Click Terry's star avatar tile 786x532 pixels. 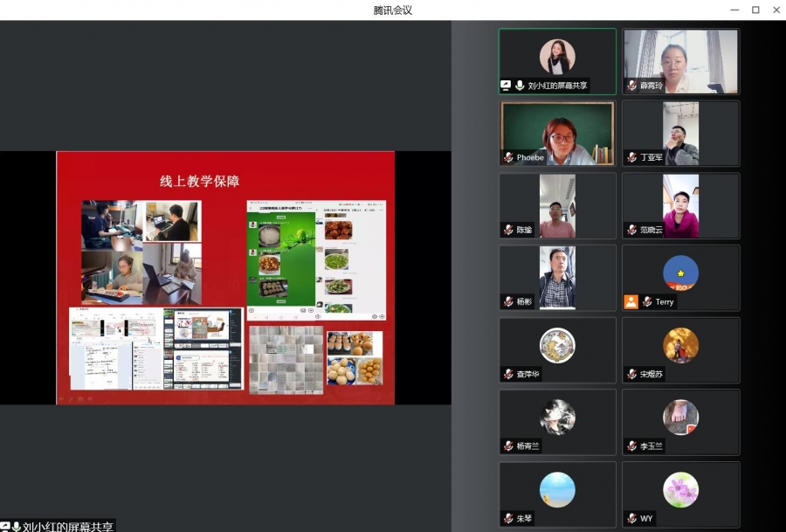point(680,274)
